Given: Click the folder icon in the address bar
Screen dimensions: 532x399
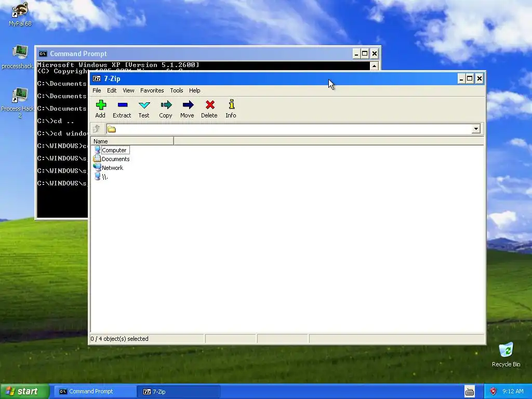Looking at the screenshot, I should click(x=112, y=129).
